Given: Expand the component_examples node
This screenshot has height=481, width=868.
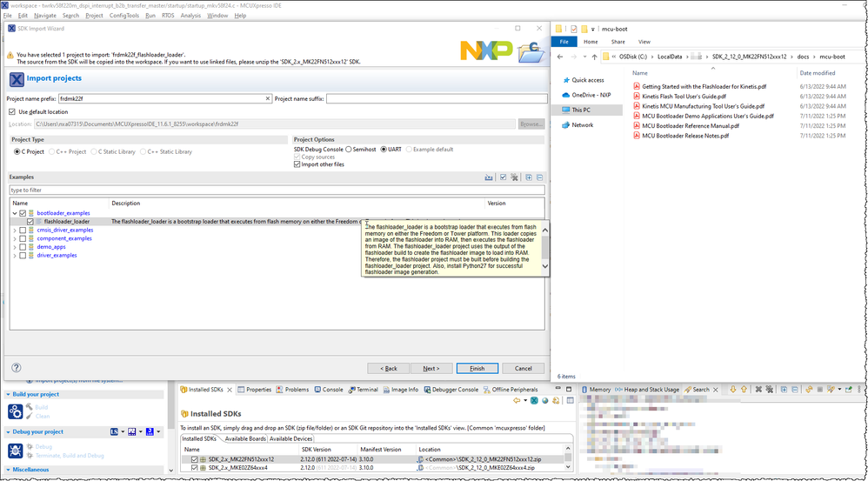Looking at the screenshot, I should [15, 238].
